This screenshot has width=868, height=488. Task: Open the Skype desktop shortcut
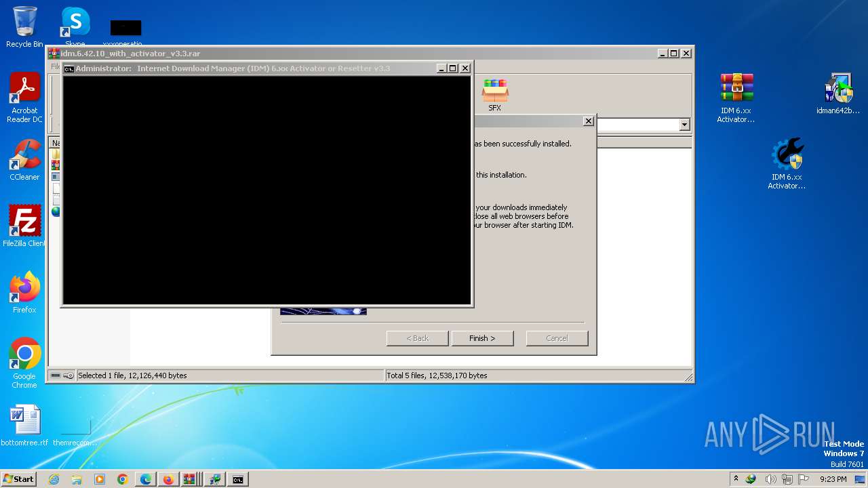[75, 26]
